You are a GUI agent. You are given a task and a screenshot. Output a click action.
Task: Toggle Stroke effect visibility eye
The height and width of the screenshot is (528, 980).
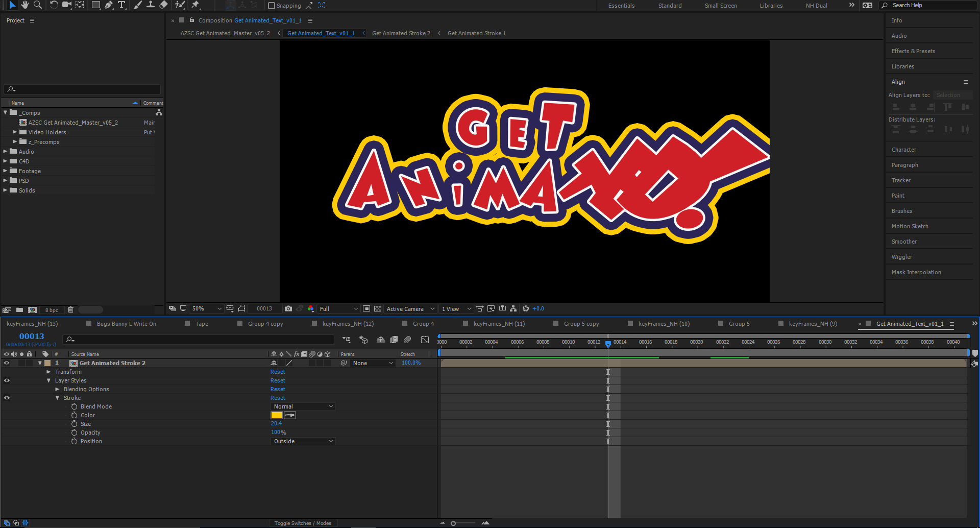pyautogui.click(x=7, y=398)
